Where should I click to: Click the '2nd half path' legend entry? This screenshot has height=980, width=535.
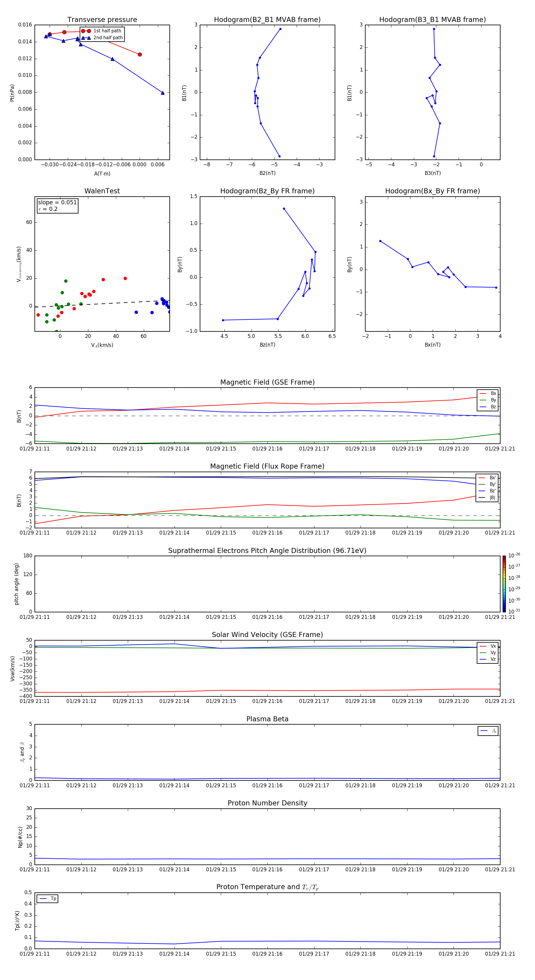coord(102,38)
